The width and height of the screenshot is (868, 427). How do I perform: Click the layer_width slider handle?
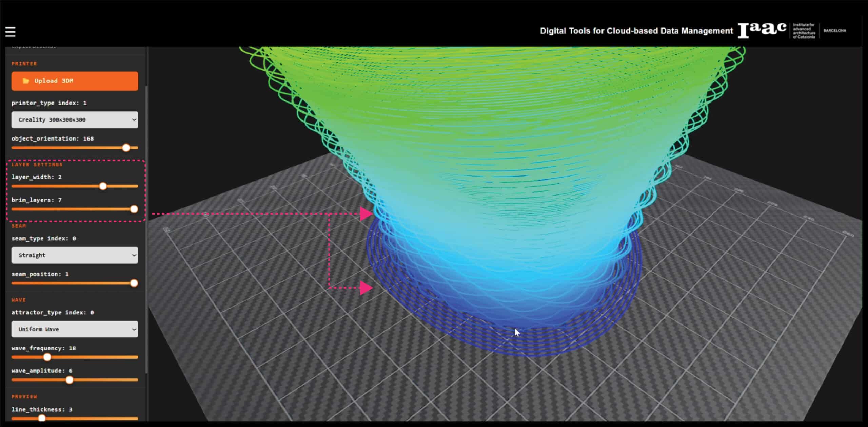click(x=103, y=186)
